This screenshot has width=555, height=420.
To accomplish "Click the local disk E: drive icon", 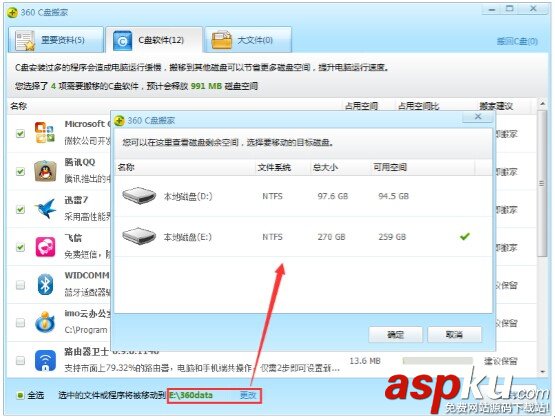I will coord(139,236).
